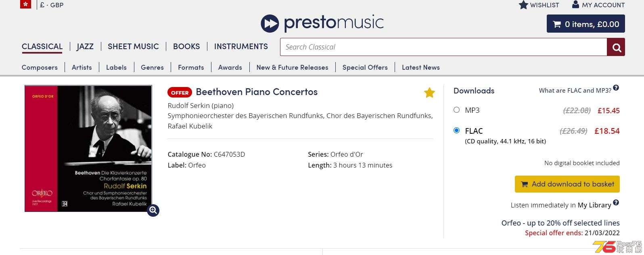644x255 pixels.
Task: Expand the Composers navigation menu
Action: (x=40, y=67)
